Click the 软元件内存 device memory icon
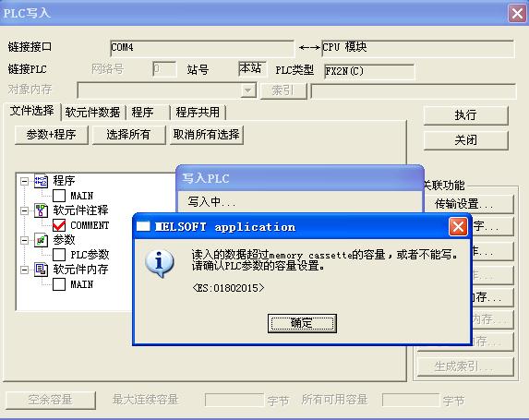The height and width of the screenshot is (420, 529). 41,270
